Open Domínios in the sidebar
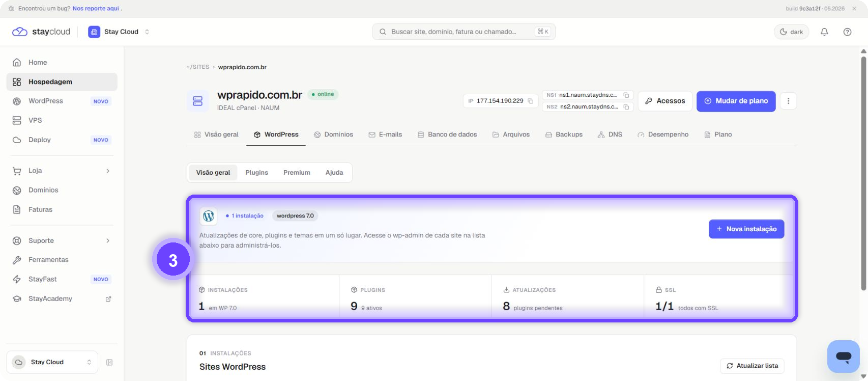The height and width of the screenshot is (381, 868). (x=62, y=190)
